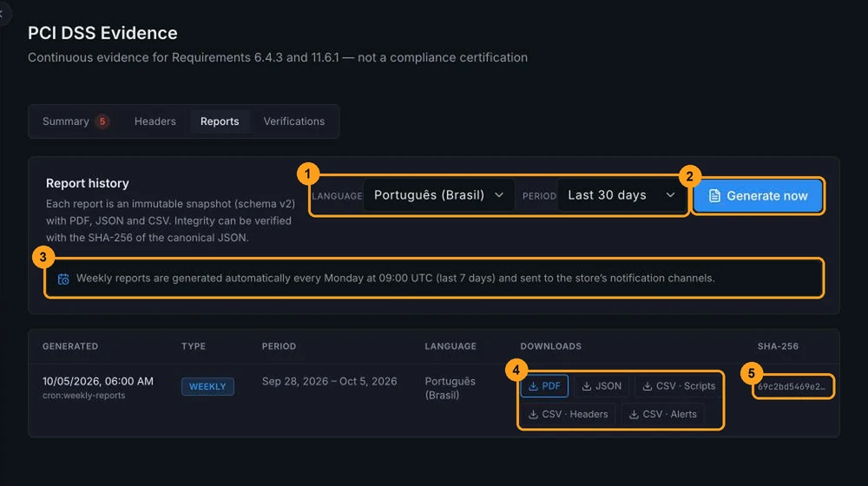This screenshot has height=486, width=868.
Task: Download the JSON report
Action: (x=602, y=386)
